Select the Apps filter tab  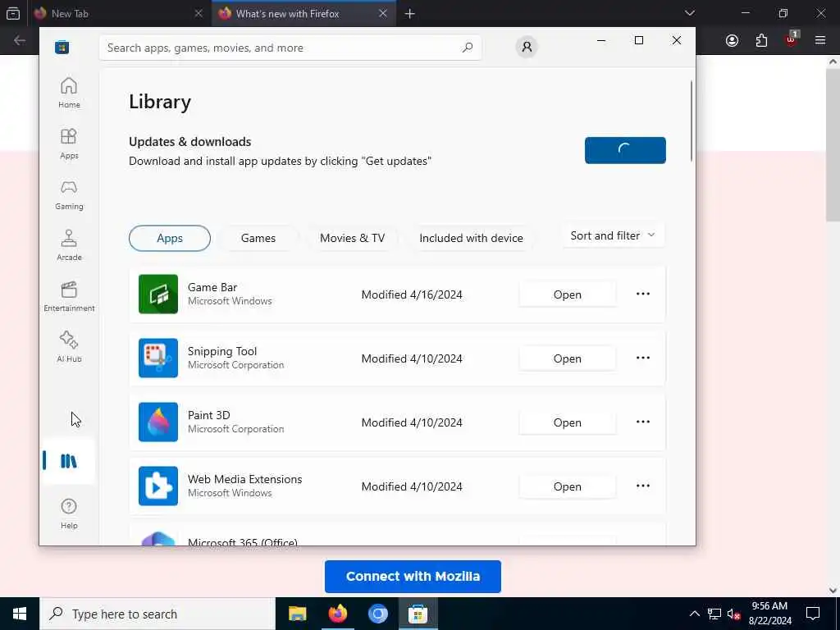[x=170, y=238]
